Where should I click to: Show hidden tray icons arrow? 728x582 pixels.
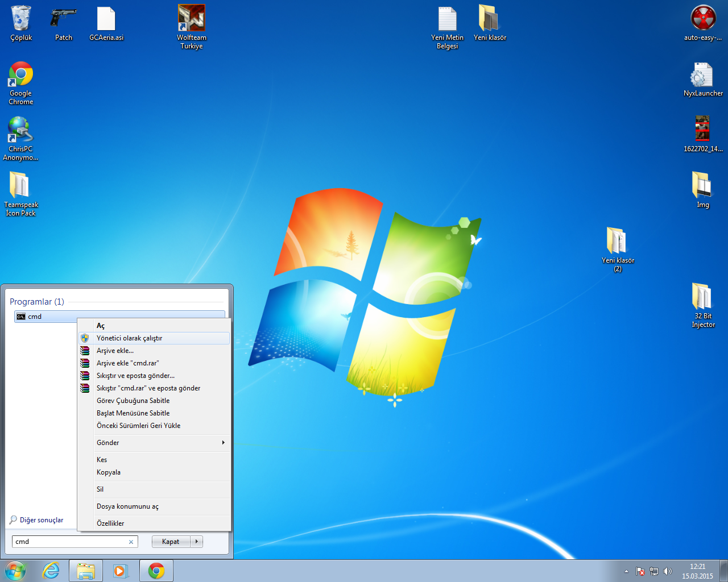626,571
